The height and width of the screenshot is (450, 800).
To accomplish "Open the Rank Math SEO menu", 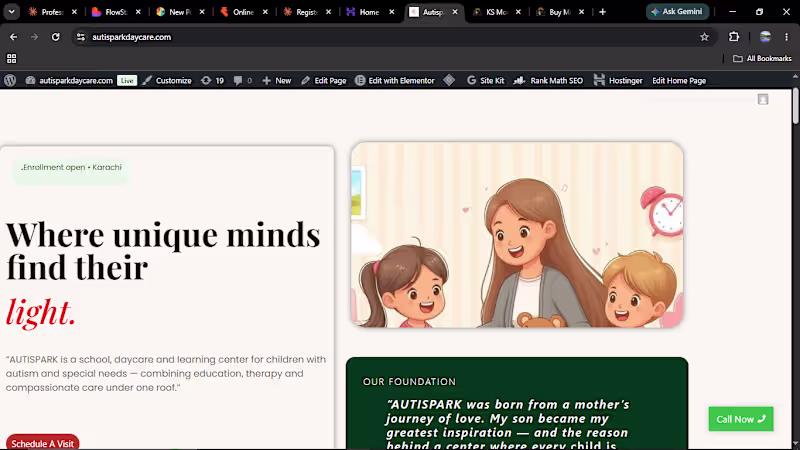I will point(548,81).
